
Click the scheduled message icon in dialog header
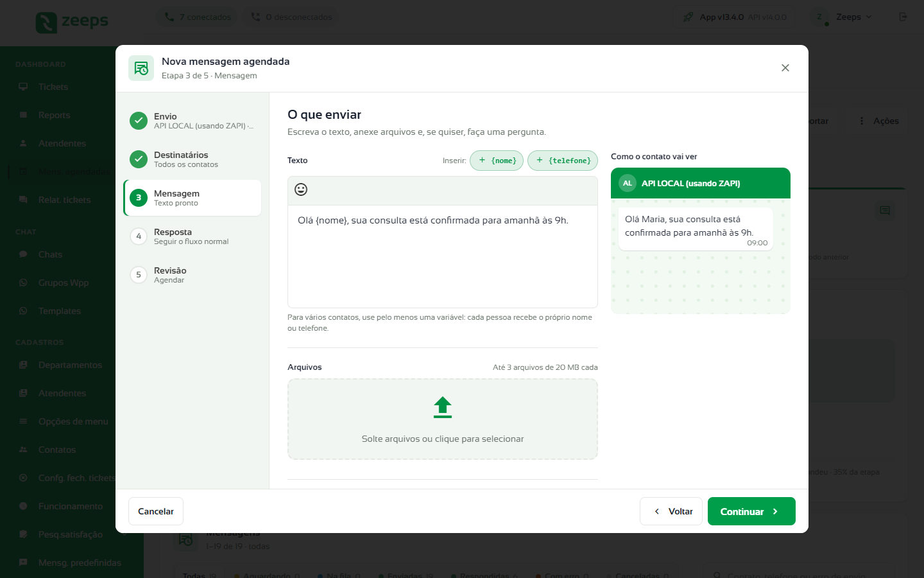tap(141, 68)
